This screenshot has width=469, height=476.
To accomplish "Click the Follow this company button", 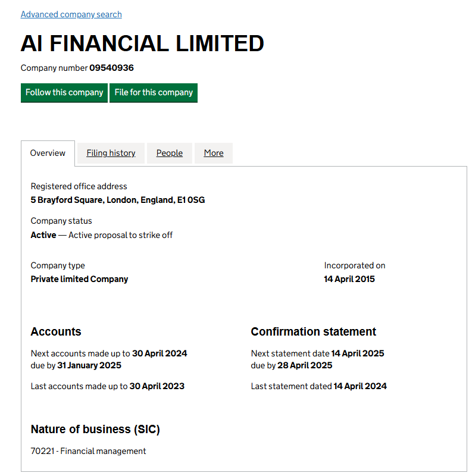I will 64,93.
